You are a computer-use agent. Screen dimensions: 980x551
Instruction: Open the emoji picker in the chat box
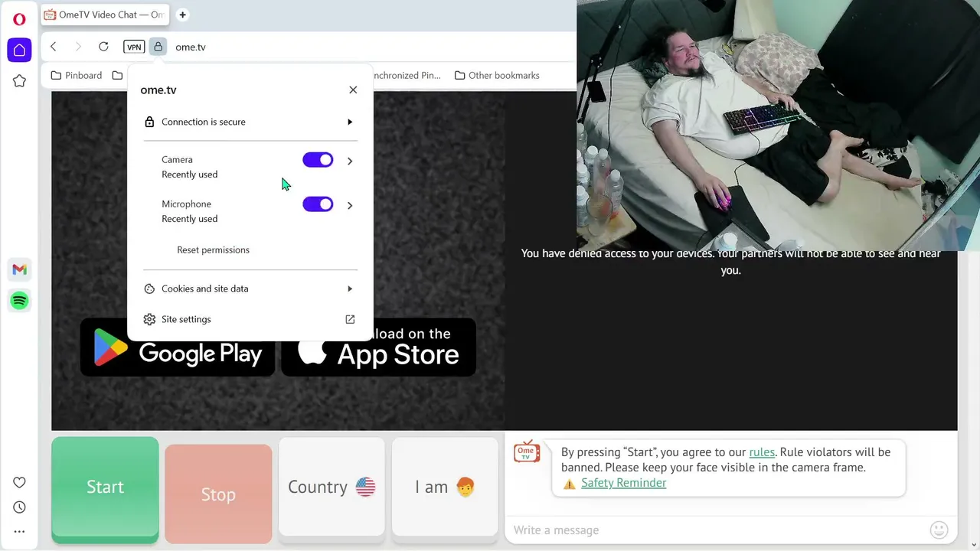pos(939,530)
